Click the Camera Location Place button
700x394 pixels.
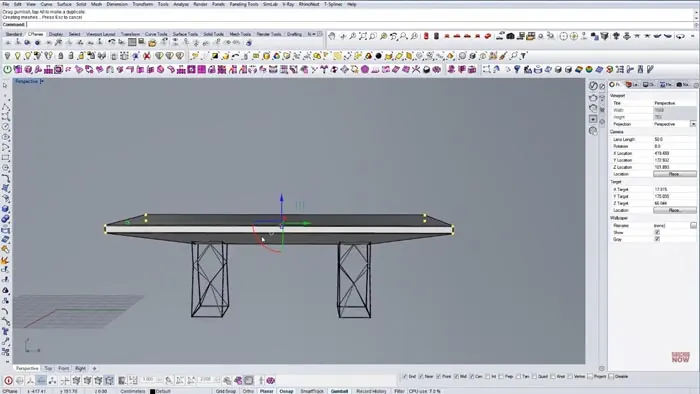[674, 174]
